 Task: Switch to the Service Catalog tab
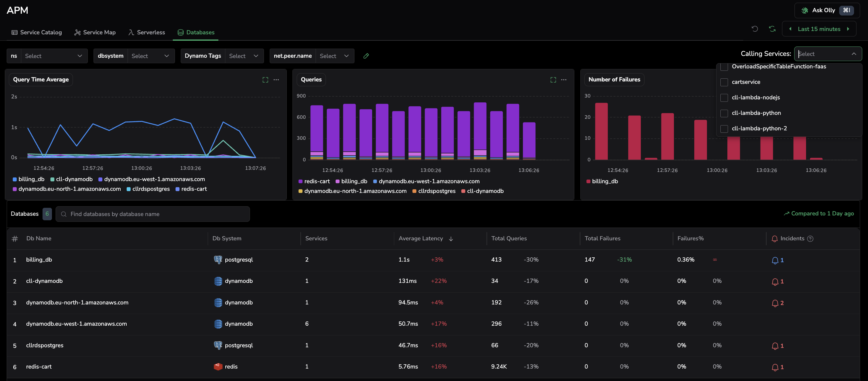point(37,33)
